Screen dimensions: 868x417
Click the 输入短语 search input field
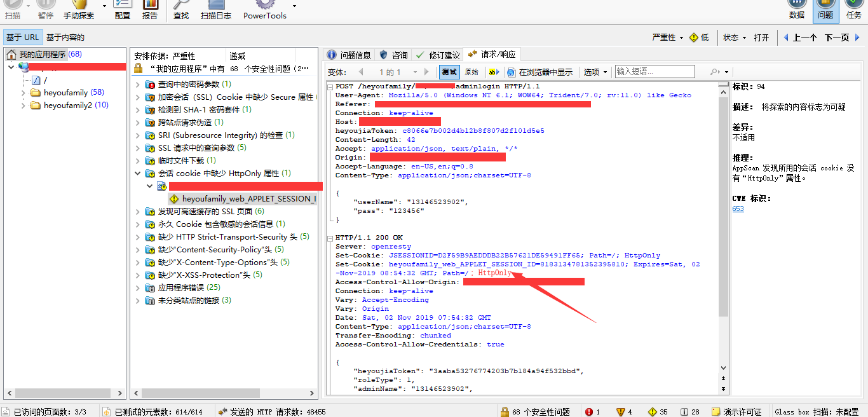point(654,72)
